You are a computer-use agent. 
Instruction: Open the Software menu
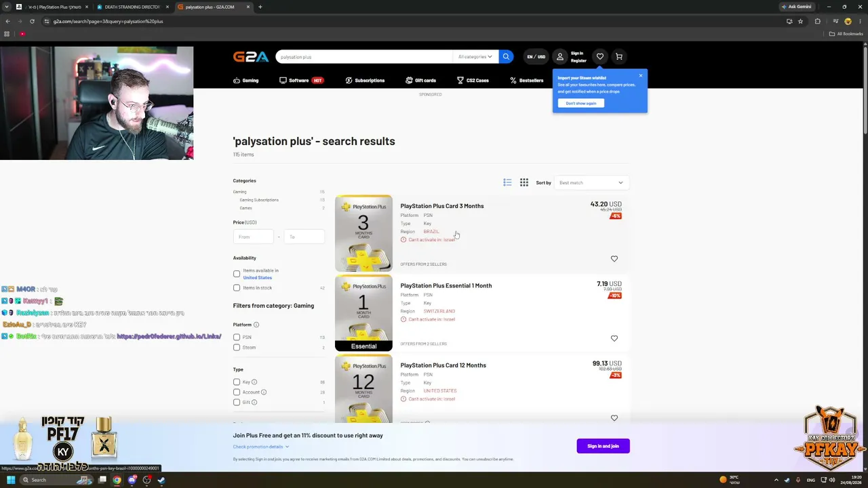tap(301, 81)
